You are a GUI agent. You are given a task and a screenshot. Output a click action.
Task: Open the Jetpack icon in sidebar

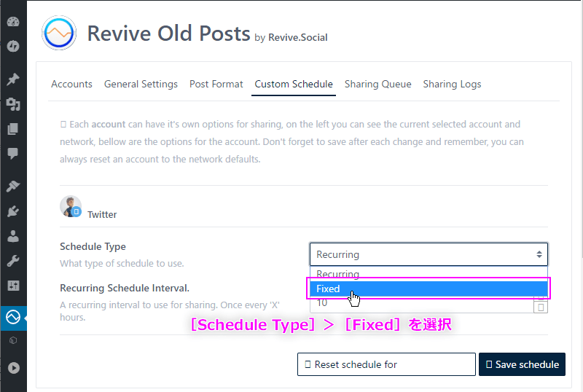(13, 46)
